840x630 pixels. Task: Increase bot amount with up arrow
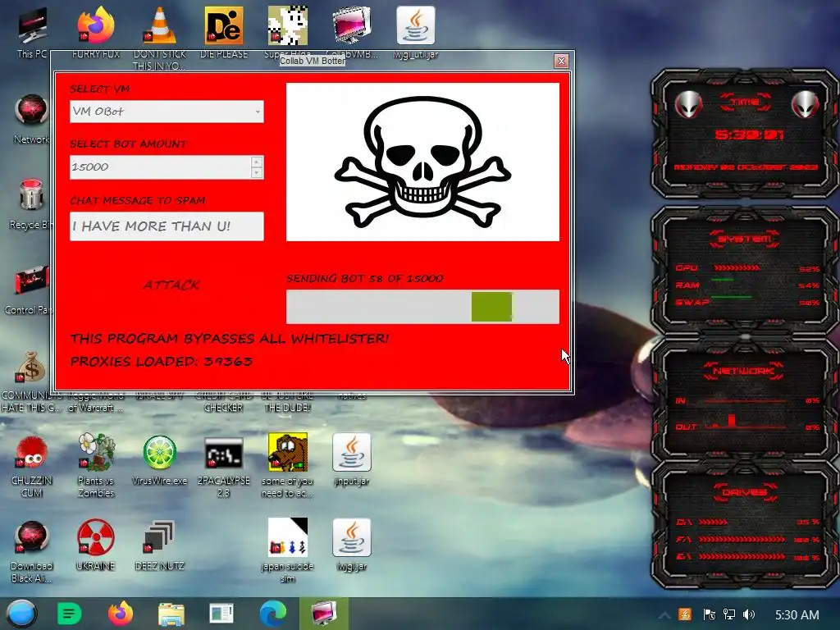pos(257,162)
